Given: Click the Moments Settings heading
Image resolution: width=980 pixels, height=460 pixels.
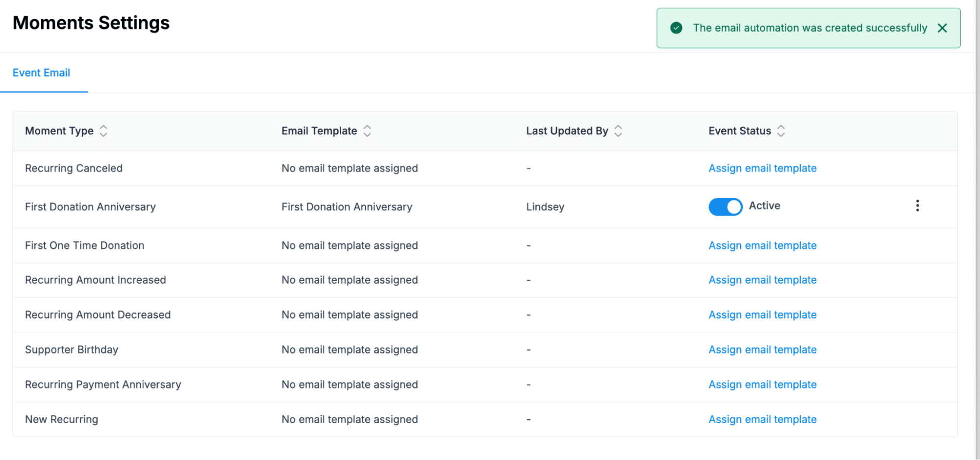Looking at the screenshot, I should pyautogui.click(x=91, y=23).
